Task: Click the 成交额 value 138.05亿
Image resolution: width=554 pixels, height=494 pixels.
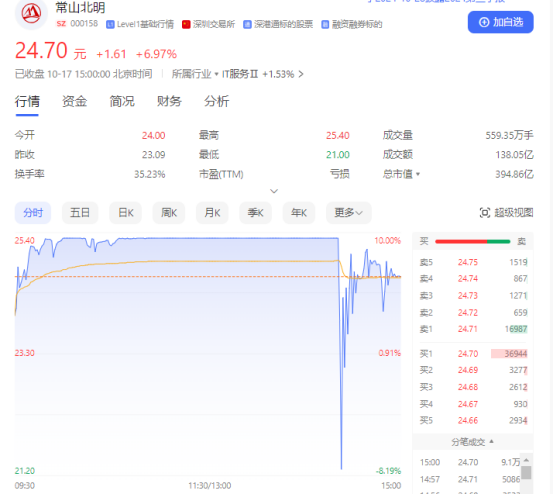Action: pyautogui.click(x=514, y=155)
